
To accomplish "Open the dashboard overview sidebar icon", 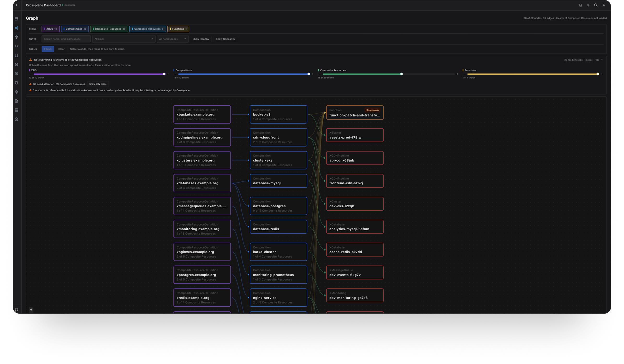I will [16, 19].
